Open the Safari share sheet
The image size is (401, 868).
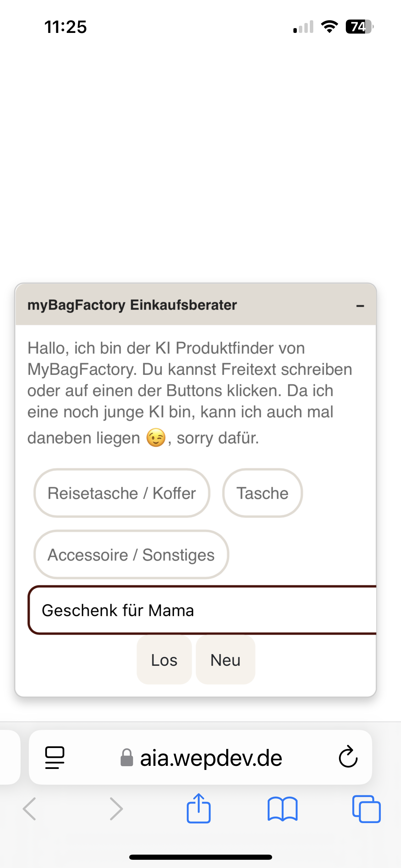tap(199, 808)
